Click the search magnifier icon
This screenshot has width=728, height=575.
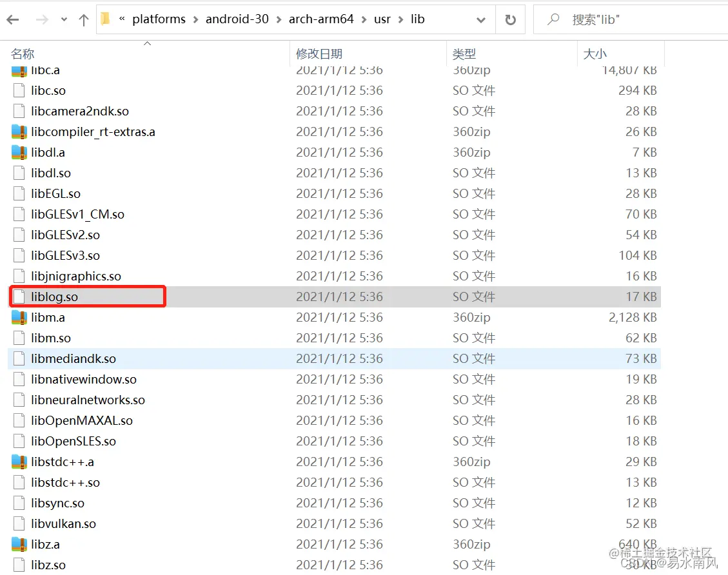[553, 19]
